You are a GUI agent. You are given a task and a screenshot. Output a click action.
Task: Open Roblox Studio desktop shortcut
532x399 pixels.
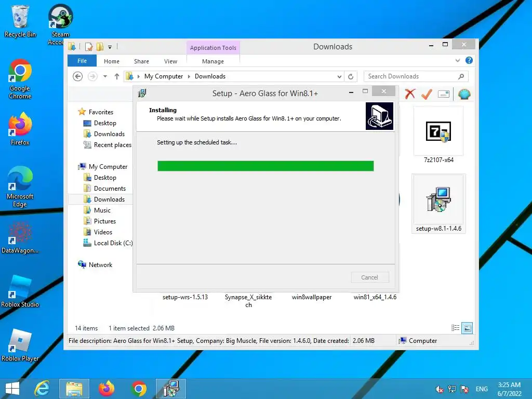(20, 291)
